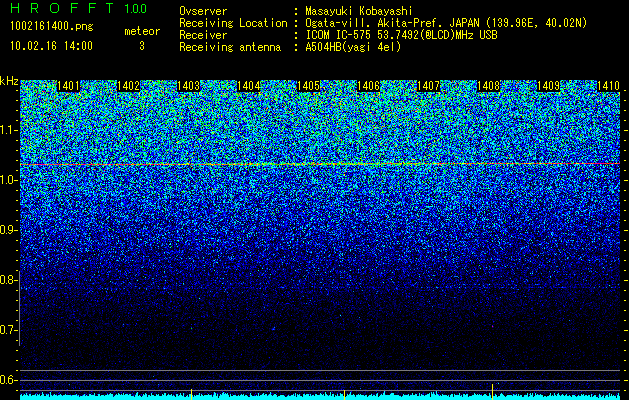Select the ICOM IC-575 53.7492 MHz receiver text
The image size is (629, 400).
coord(401,35)
